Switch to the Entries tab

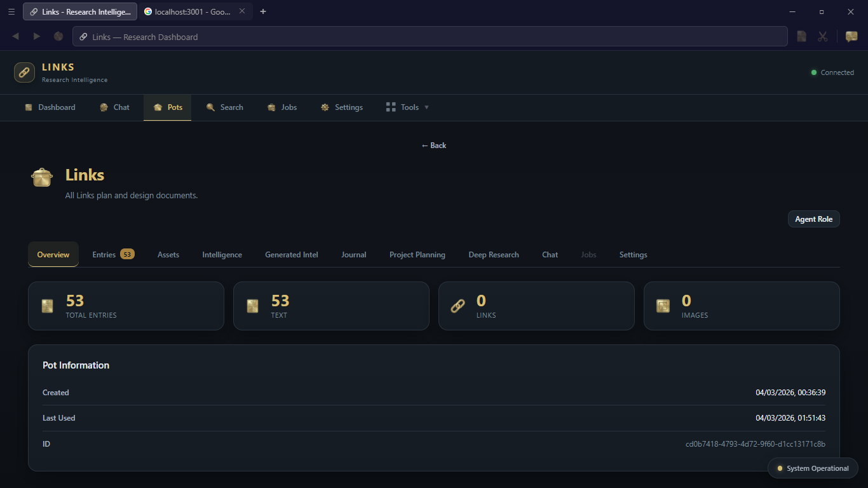(104, 254)
